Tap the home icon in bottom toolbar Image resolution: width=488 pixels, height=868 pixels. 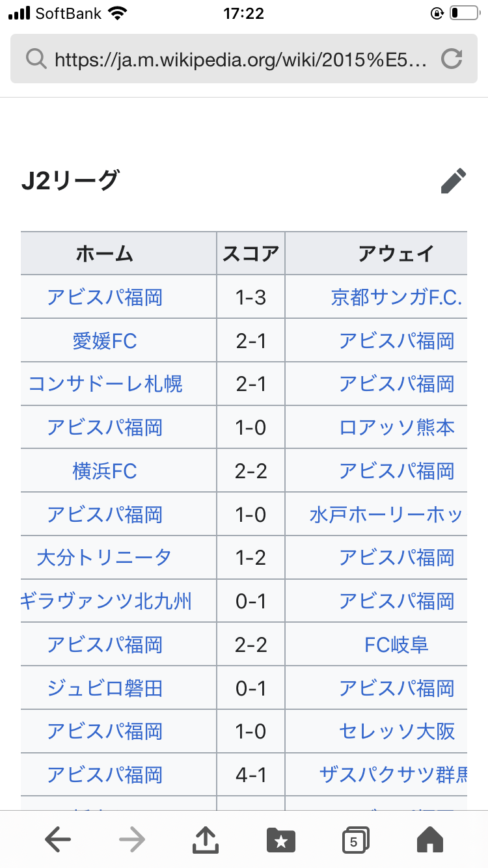(429, 840)
